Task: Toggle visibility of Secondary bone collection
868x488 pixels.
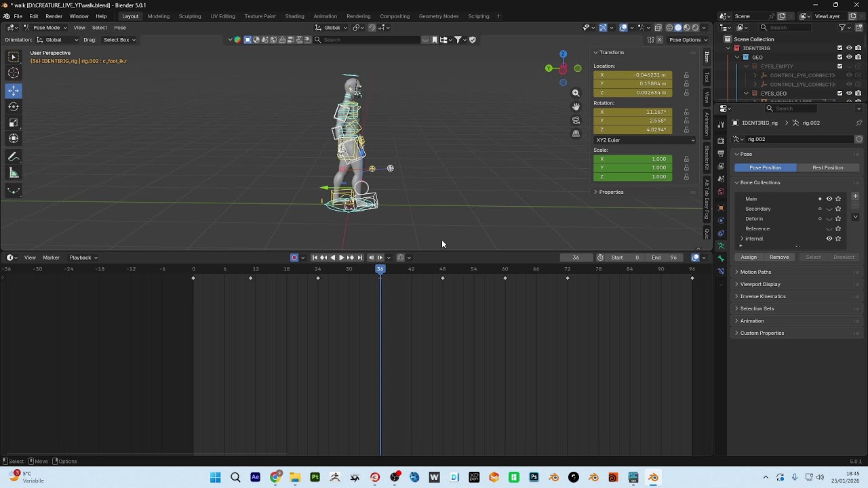Action: (x=829, y=209)
